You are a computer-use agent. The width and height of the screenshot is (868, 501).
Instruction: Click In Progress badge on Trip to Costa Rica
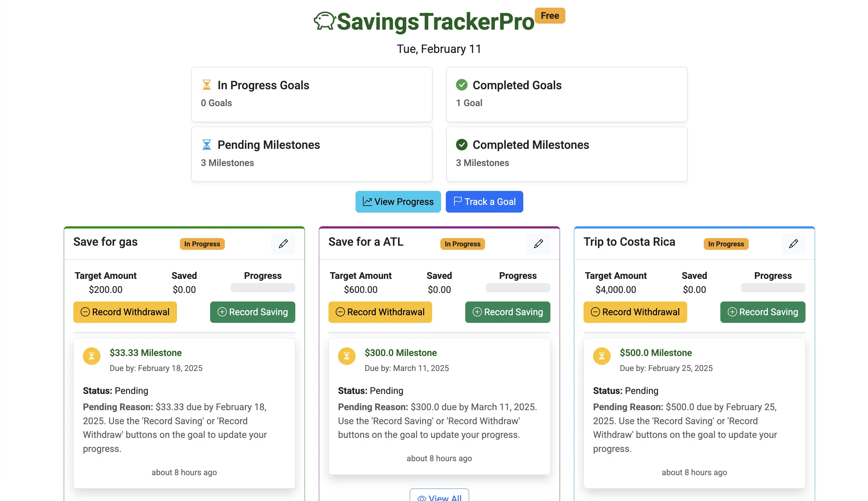click(726, 243)
